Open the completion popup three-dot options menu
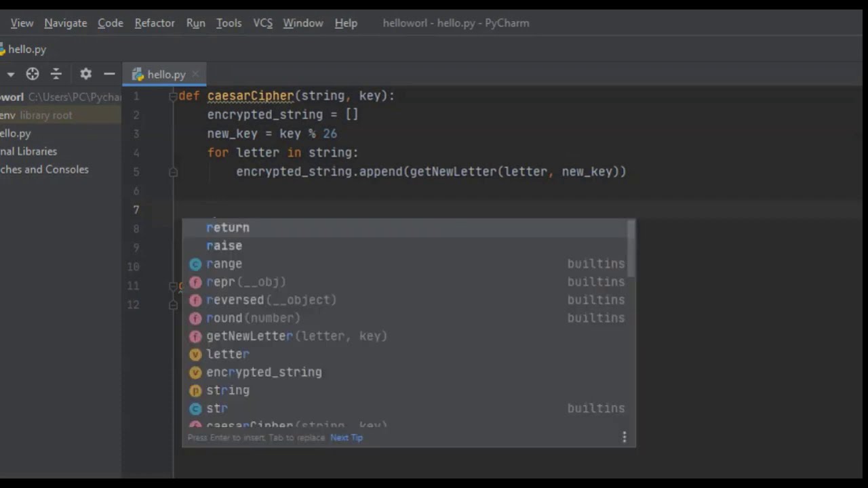 [625, 437]
